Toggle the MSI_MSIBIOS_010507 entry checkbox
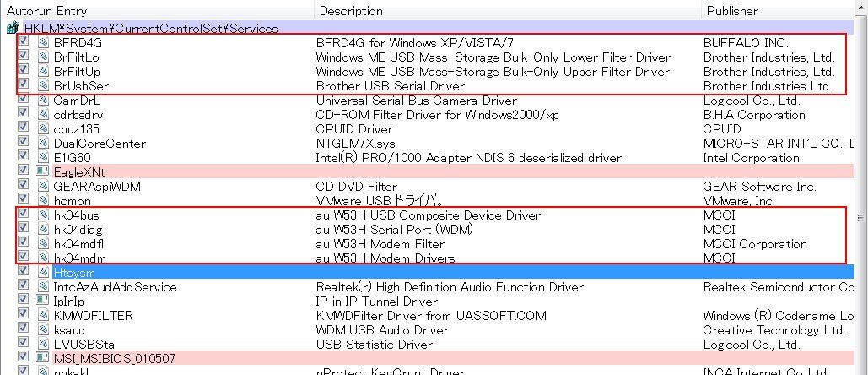The image size is (868, 375). [x=23, y=358]
